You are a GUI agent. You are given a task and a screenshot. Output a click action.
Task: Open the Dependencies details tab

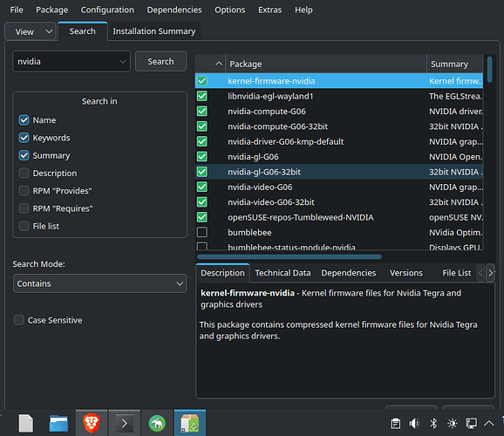[349, 273]
